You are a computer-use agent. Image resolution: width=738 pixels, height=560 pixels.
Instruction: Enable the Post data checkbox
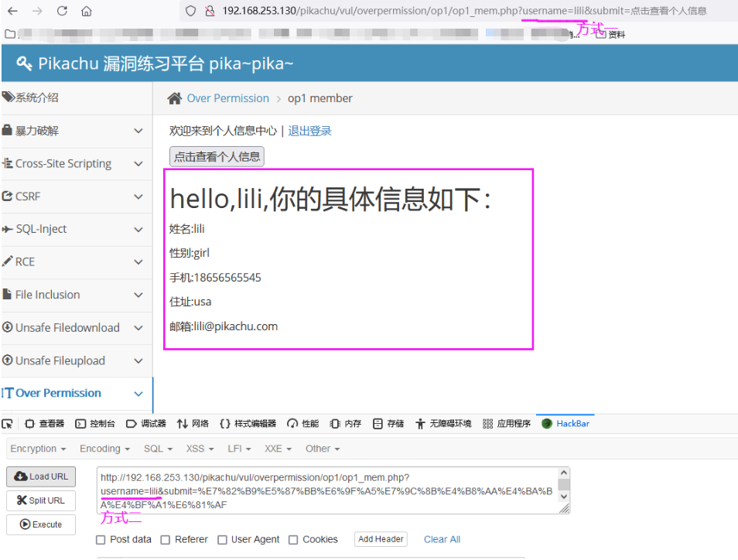coord(101,539)
